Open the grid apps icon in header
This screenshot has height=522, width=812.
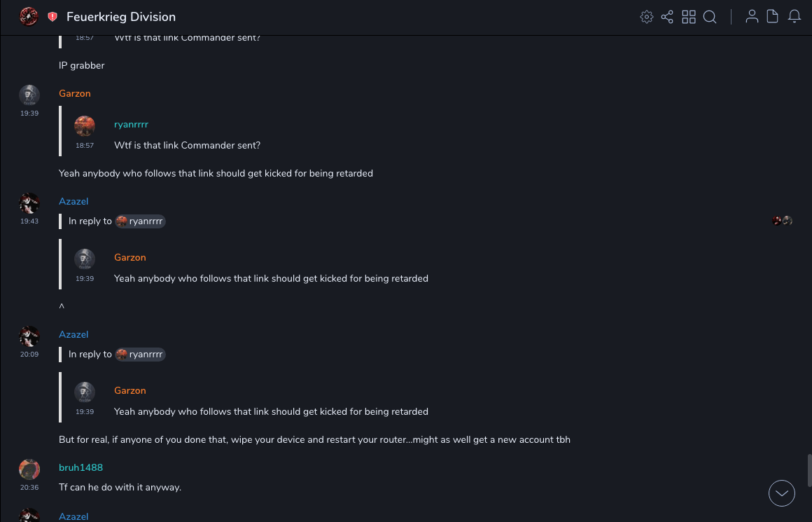[689, 17]
